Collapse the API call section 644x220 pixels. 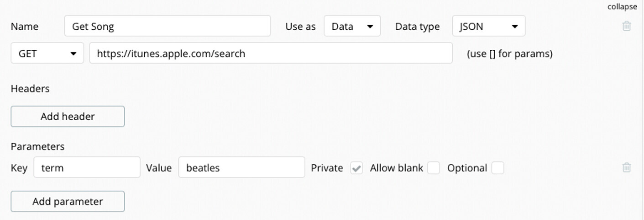(622, 7)
